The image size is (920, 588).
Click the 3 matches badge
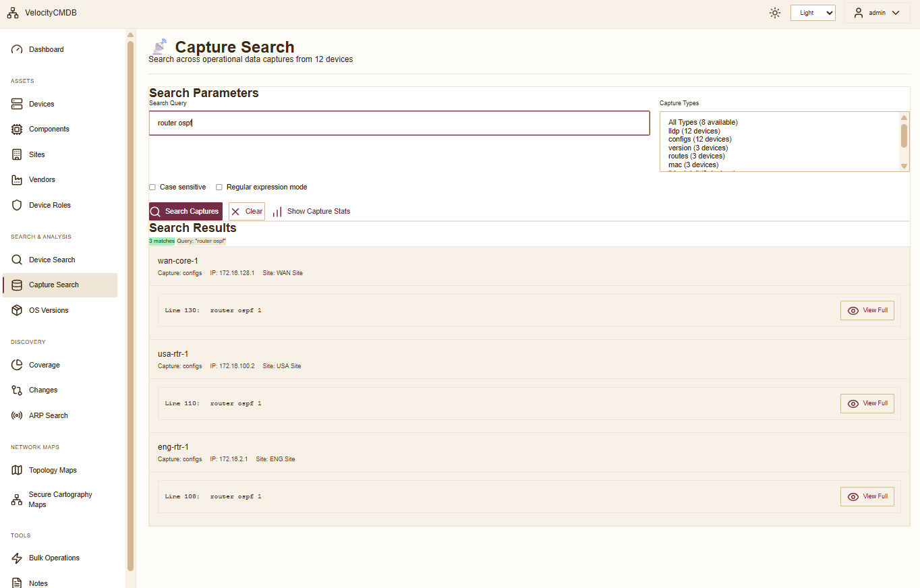[162, 241]
